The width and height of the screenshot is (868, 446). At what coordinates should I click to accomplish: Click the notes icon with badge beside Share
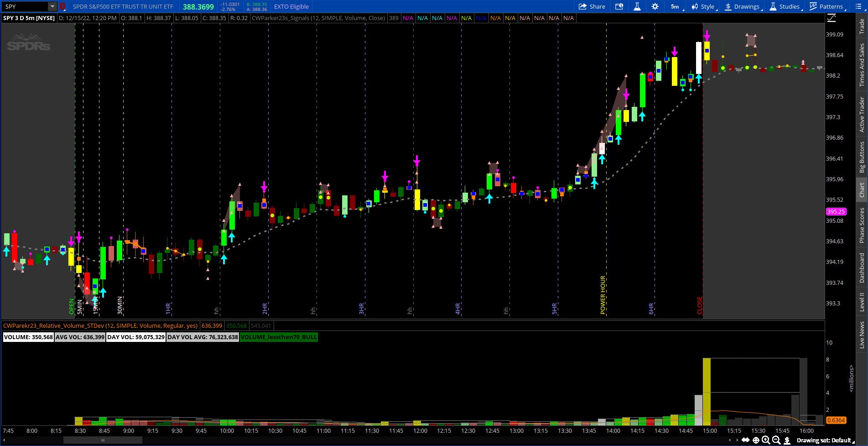point(619,6)
